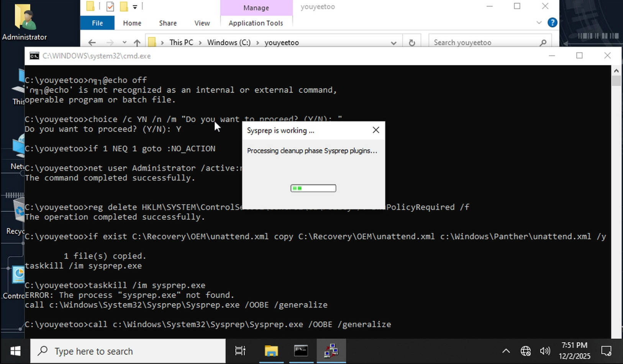
Task: Click "Windows (C:)" in the breadcrumb path
Action: [x=229, y=42]
